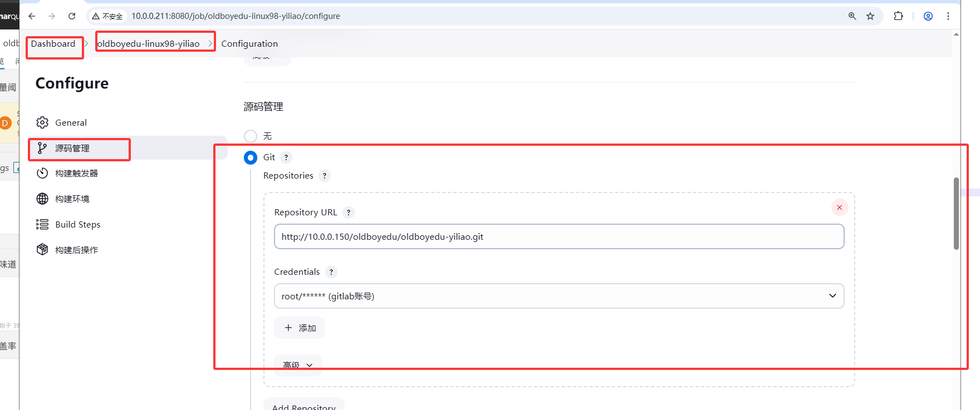Go to the 源码管理 section

pos(129,148)
